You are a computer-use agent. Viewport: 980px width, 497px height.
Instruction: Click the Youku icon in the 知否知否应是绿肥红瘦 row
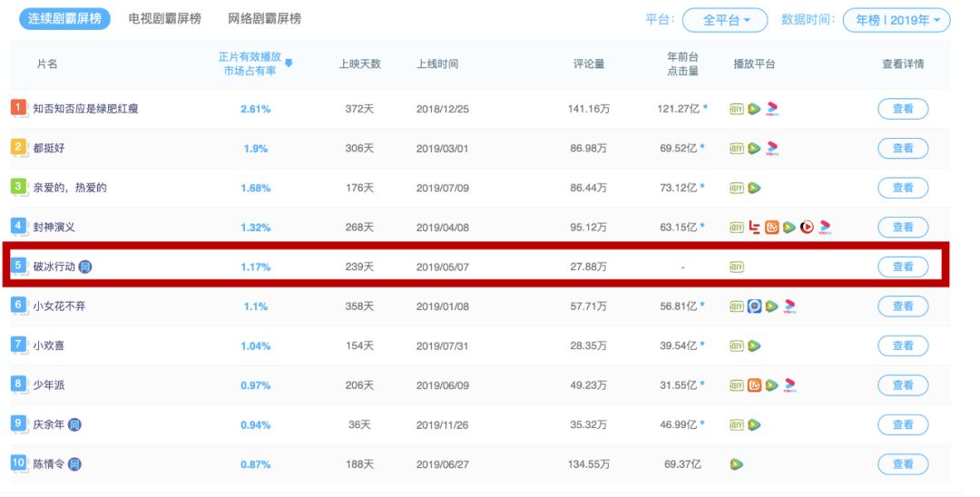coord(772,109)
